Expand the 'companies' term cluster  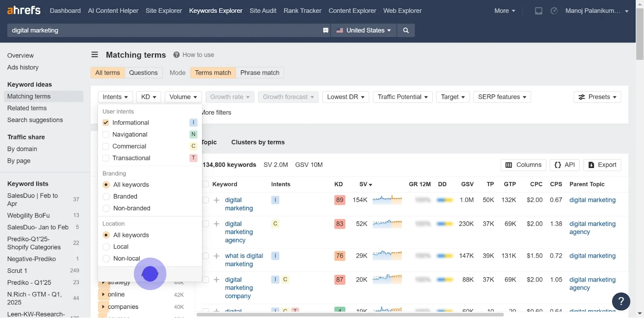(x=103, y=307)
